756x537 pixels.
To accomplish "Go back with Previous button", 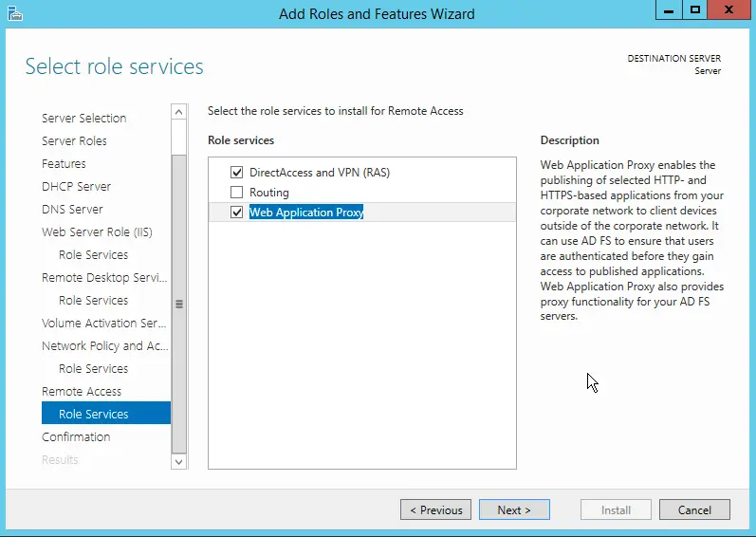I will pos(436,509).
